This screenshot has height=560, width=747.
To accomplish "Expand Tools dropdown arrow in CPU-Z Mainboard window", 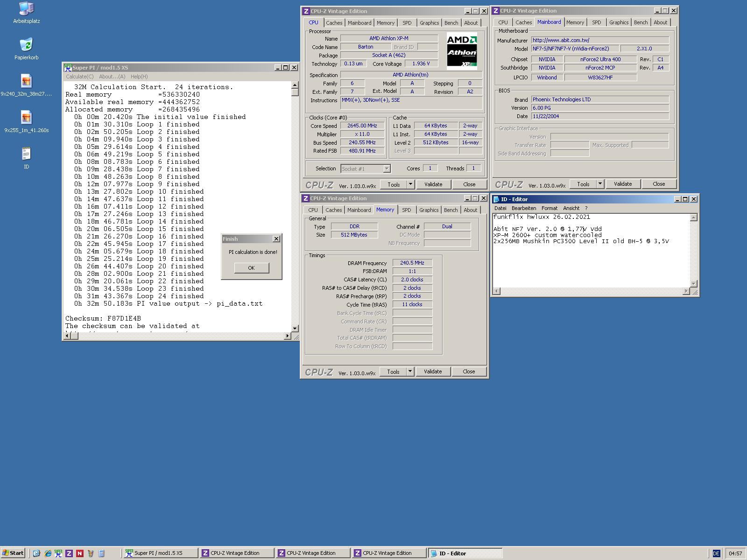I will click(x=600, y=184).
